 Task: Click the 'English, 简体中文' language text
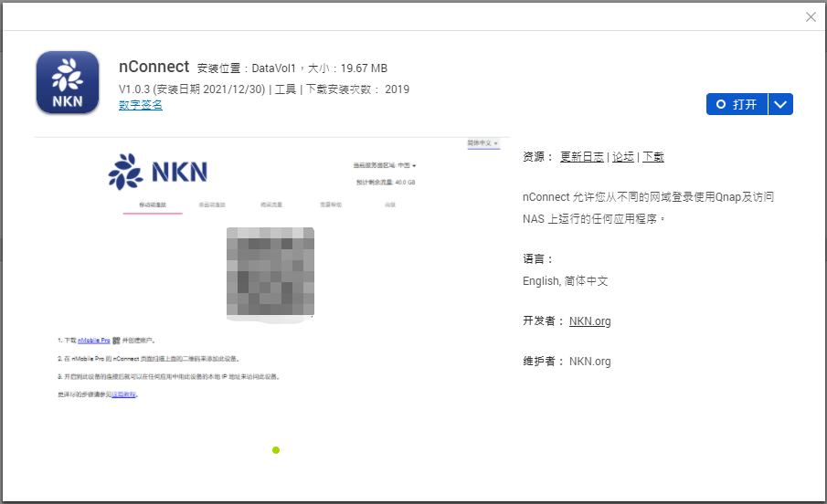click(565, 281)
